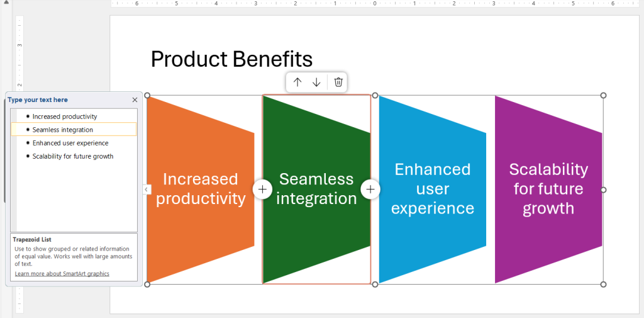The width and height of the screenshot is (644, 318).
Task: Add shape with plus between orange and green
Action: 262,190
